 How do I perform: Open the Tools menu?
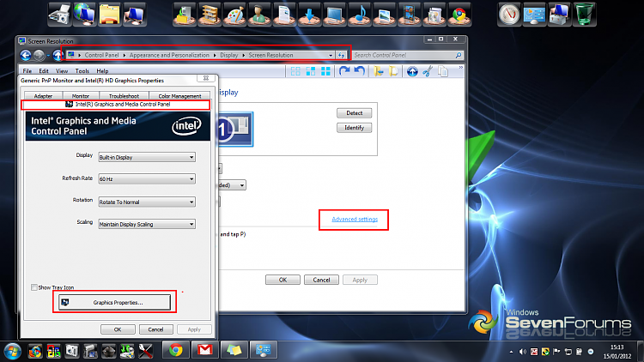pyautogui.click(x=82, y=71)
